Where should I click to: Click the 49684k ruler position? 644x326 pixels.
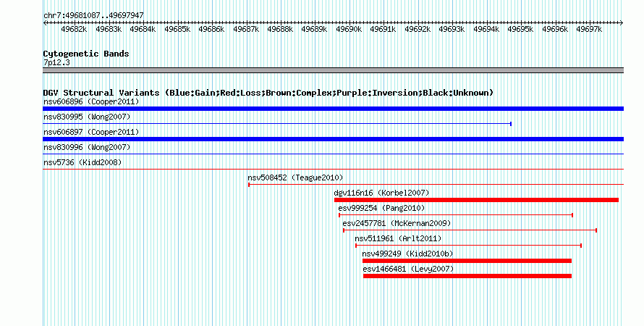[143, 29]
